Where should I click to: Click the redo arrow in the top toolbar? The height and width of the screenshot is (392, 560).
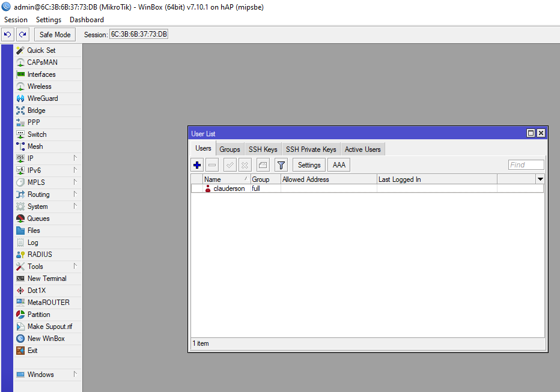23,35
